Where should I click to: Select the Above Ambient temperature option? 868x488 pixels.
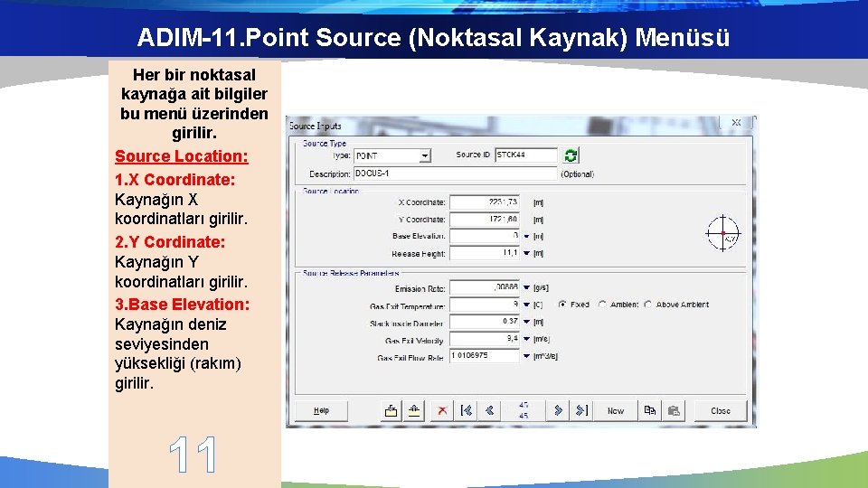[647, 305]
